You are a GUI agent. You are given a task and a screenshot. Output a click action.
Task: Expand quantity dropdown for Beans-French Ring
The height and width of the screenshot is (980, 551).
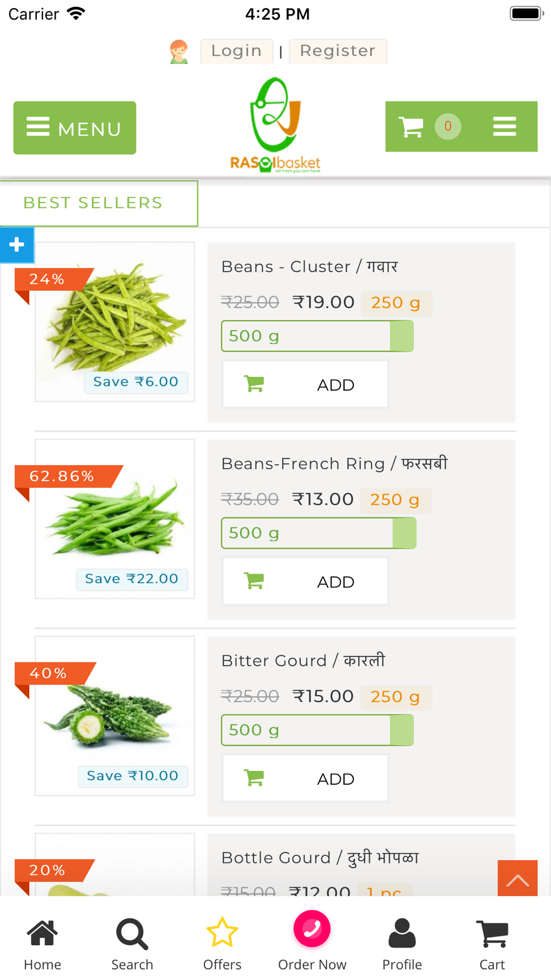318,533
